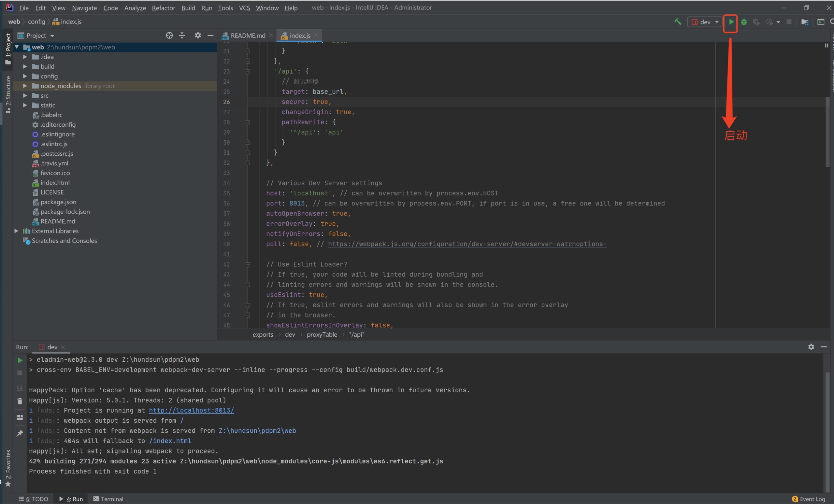Click Stop icon in Run panel sidebar
Viewport: 834px width, 504px height.
20,373
